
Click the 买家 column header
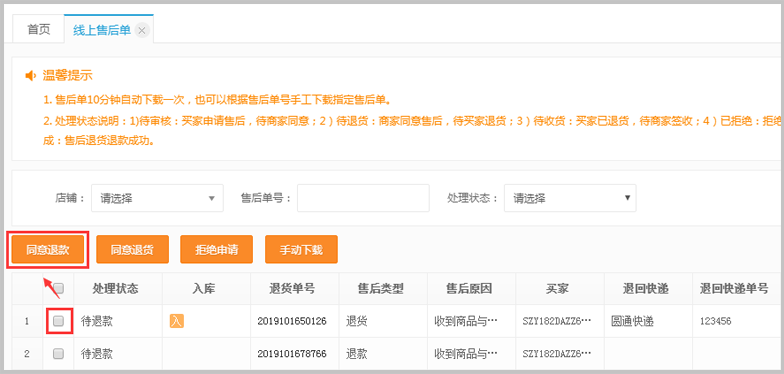560,288
